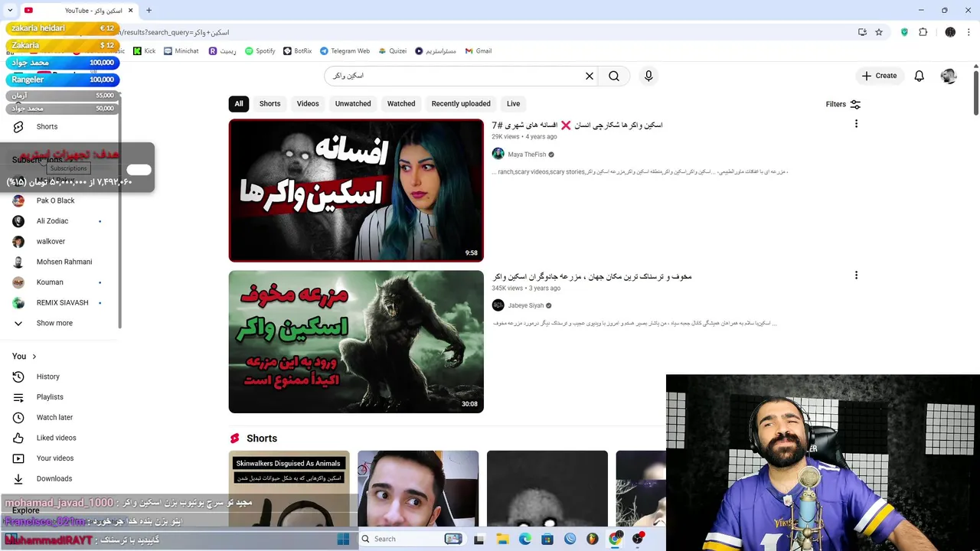Click the Create button
The width and height of the screenshot is (980, 551).
(x=879, y=76)
